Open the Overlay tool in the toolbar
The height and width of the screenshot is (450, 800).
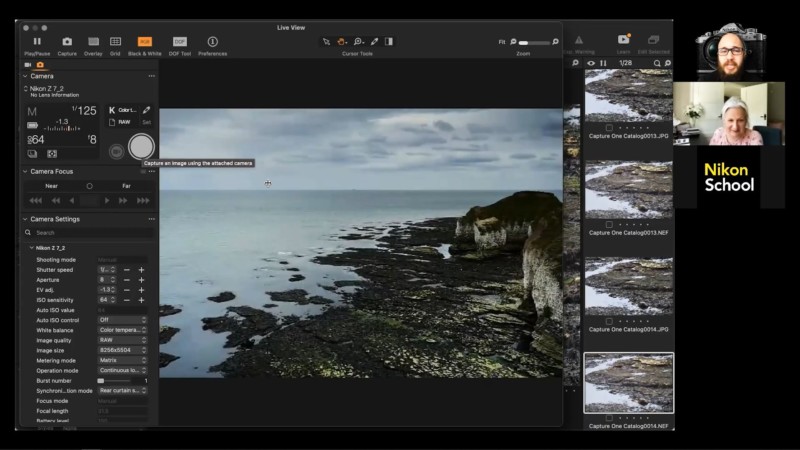(93, 41)
